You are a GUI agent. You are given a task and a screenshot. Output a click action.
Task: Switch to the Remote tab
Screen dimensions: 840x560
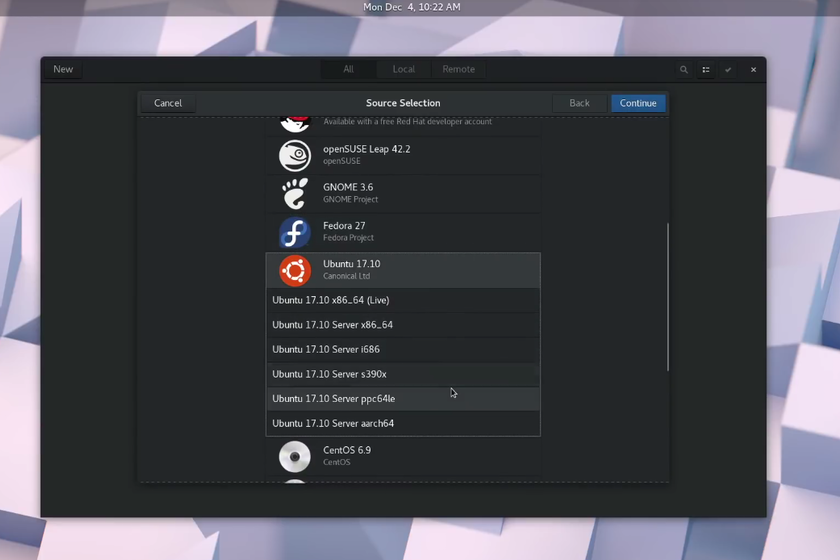[459, 69]
